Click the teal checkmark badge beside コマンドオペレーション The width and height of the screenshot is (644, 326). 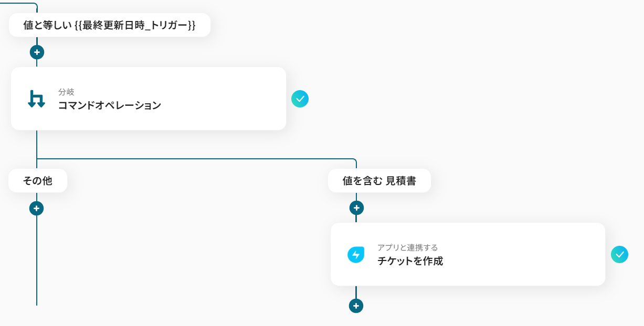click(300, 99)
